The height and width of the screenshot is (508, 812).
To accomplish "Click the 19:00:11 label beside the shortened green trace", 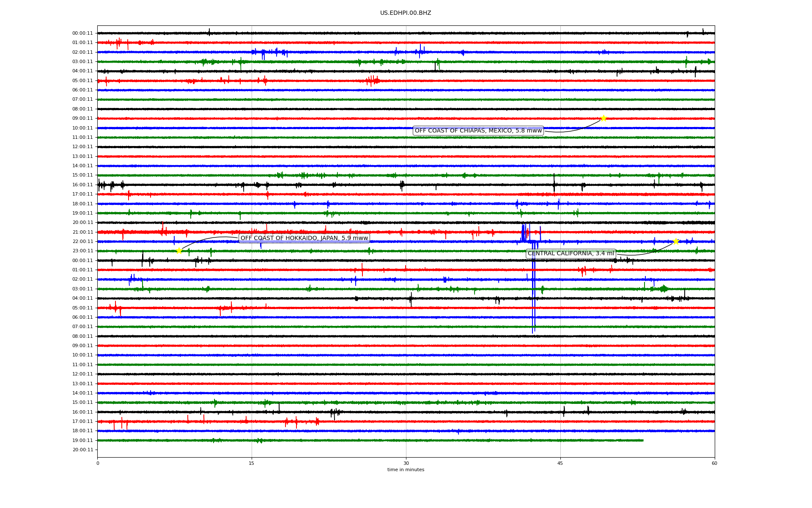I will click(82, 440).
